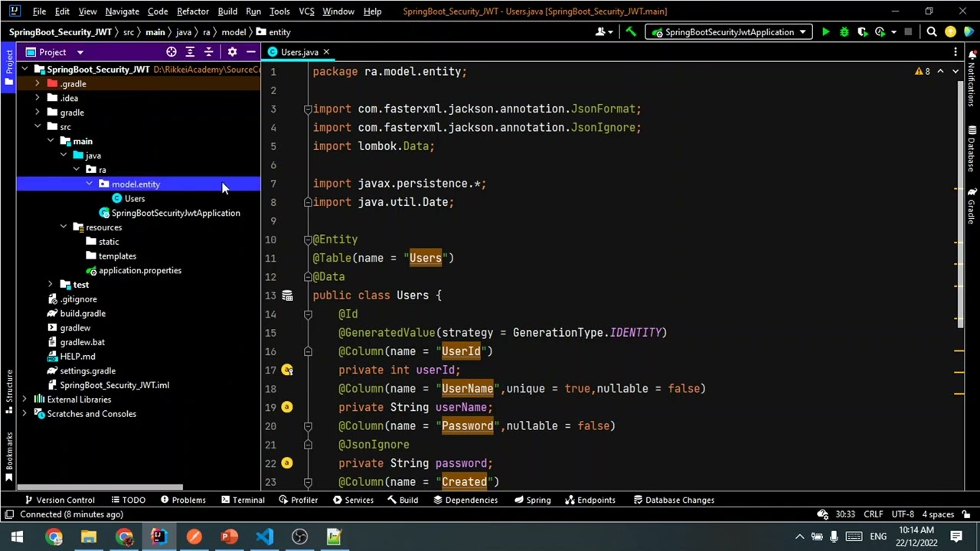Open Project panel settings gear

tap(232, 52)
